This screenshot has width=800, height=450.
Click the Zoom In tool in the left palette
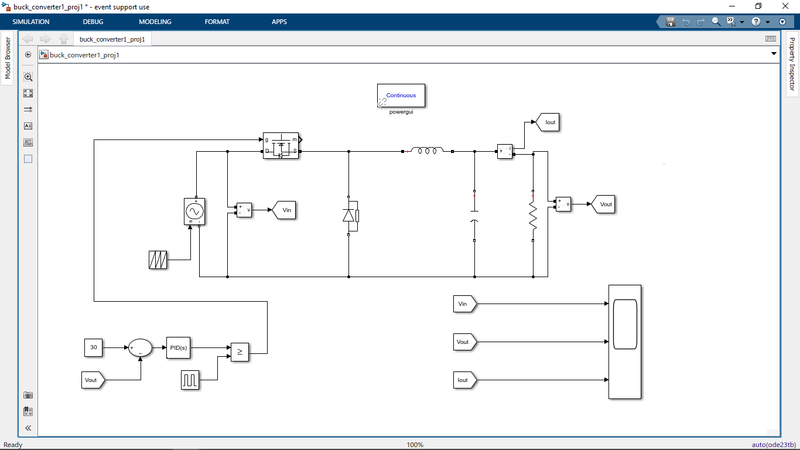point(28,76)
